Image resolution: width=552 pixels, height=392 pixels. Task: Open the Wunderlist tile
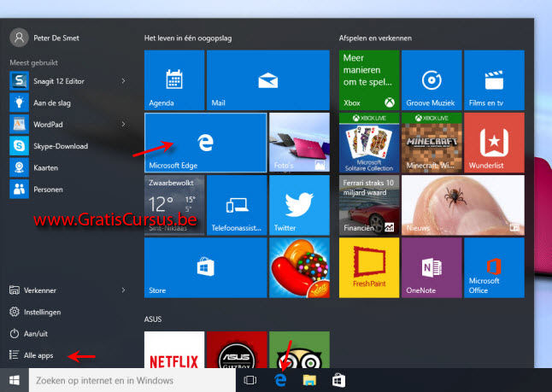click(494, 143)
